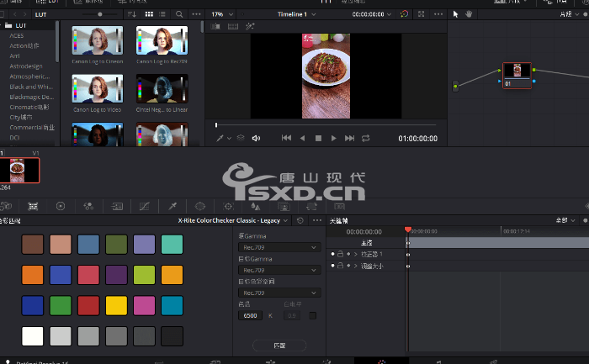Open the Blur and Sharpen palette
This screenshot has width=589, height=364.
[256, 206]
